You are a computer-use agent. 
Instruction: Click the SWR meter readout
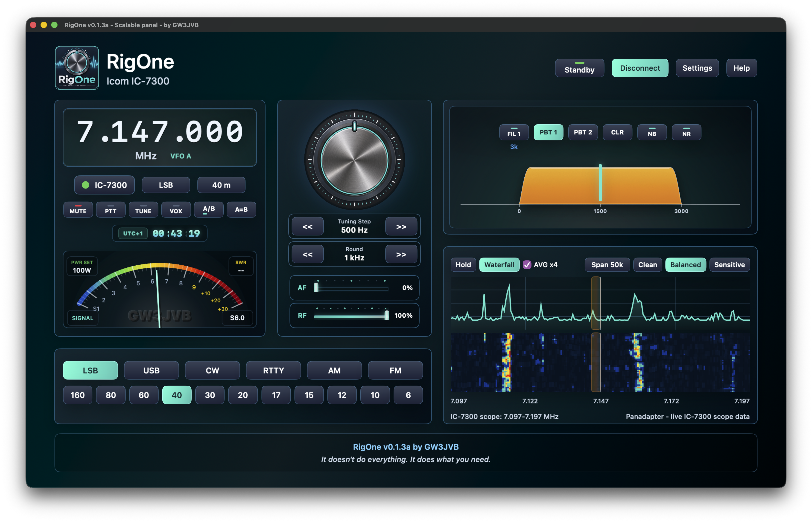pyautogui.click(x=241, y=267)
